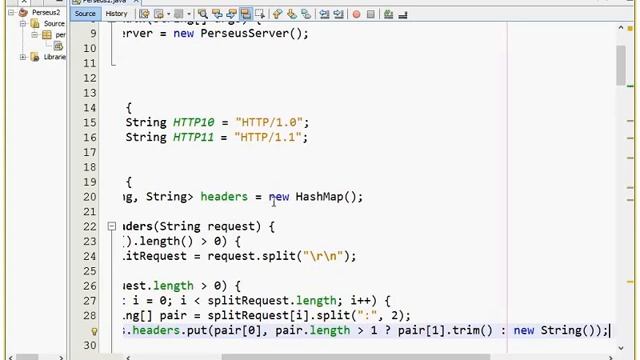Click the Perseus2 project coffee-cup icon

23,13
